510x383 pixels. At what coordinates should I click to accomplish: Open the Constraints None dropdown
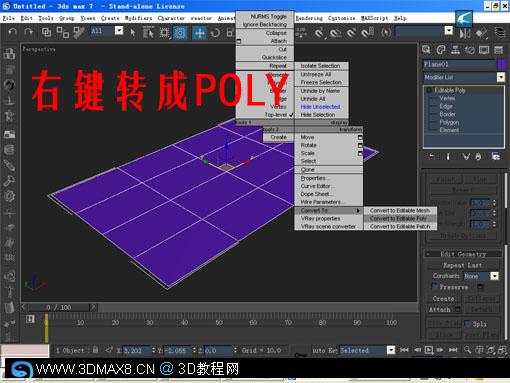(495, 276)
